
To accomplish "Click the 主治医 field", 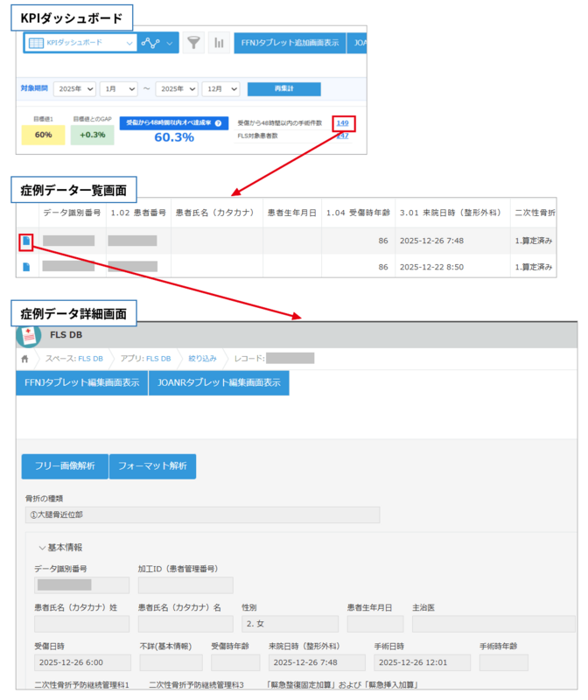I will click(493, 624).
